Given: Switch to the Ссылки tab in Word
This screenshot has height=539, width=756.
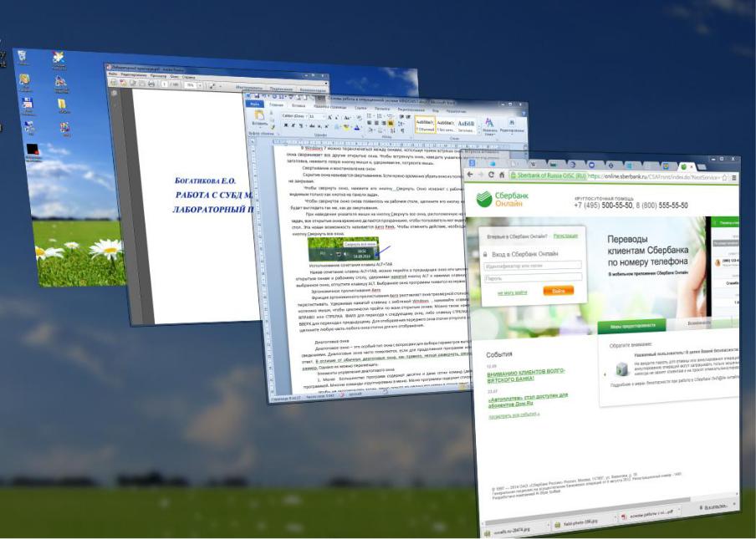Looking at the screenshot, I should [360, 108].
